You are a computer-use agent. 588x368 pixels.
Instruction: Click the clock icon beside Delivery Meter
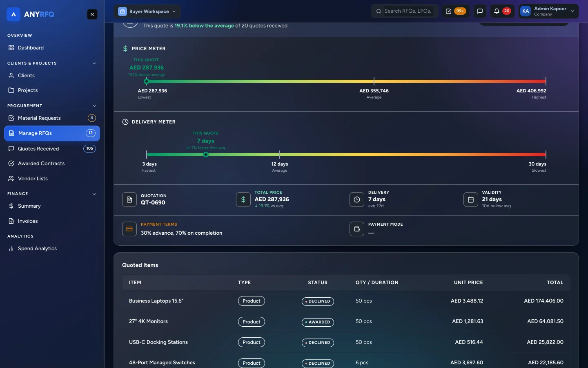coord(125,122)
